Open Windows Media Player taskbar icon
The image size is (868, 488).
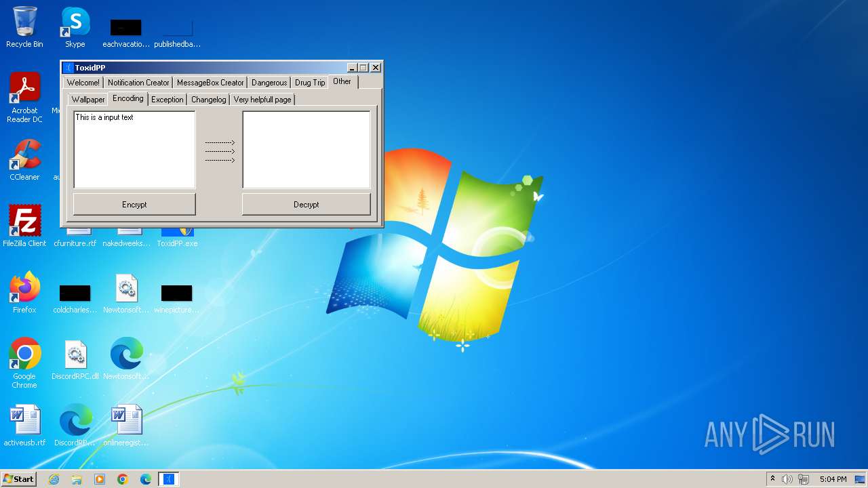tap(100, 479)
